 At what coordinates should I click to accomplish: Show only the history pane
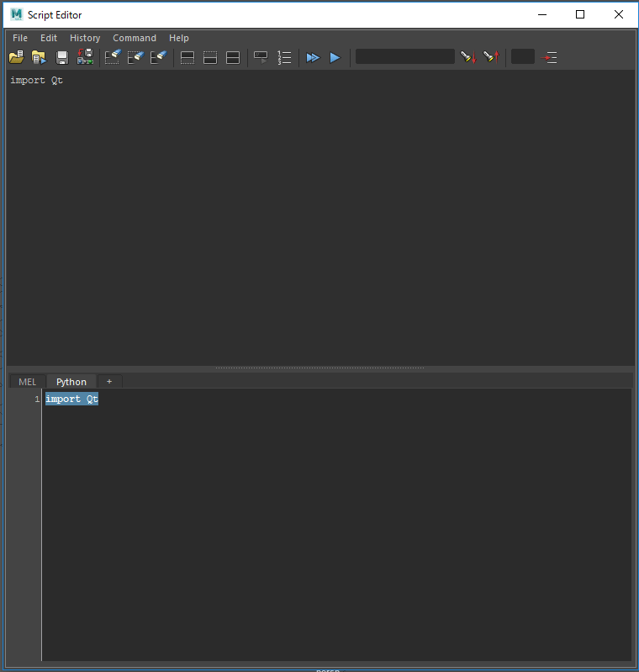(x=187, y=57)
